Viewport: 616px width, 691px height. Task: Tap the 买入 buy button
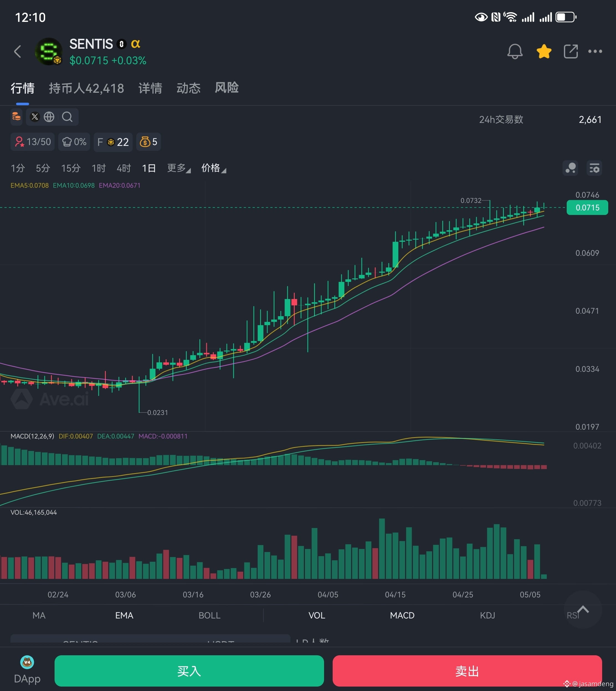pos(189,671)
